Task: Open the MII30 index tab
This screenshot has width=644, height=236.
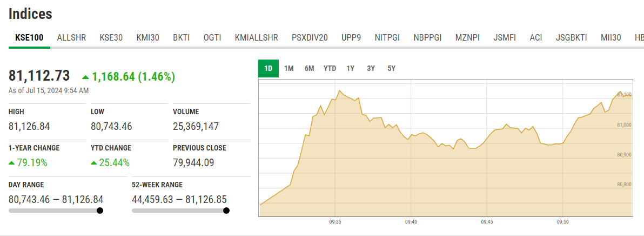Action: tap(611, 38)
